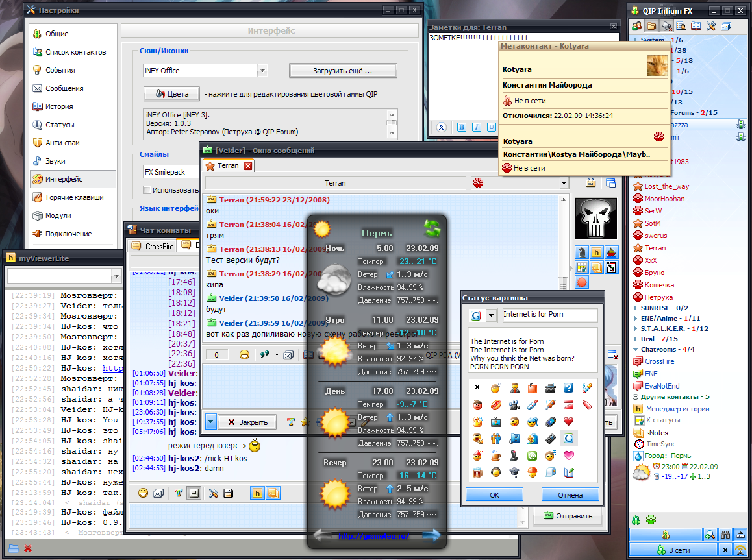752x560 pixels.
Task: Click the binoculars search icon in the contact list
Action: 725,535
